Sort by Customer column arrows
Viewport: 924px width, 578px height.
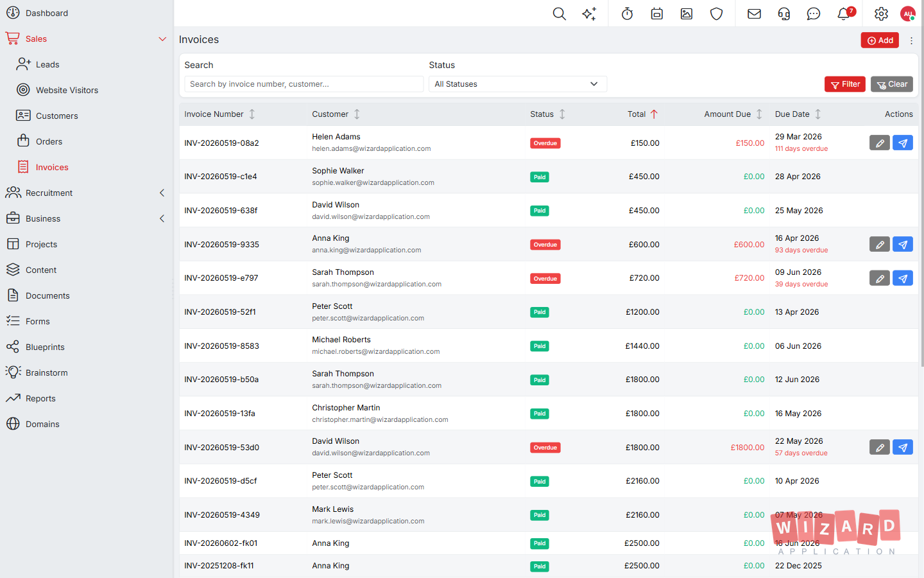(x=357, y=114)
